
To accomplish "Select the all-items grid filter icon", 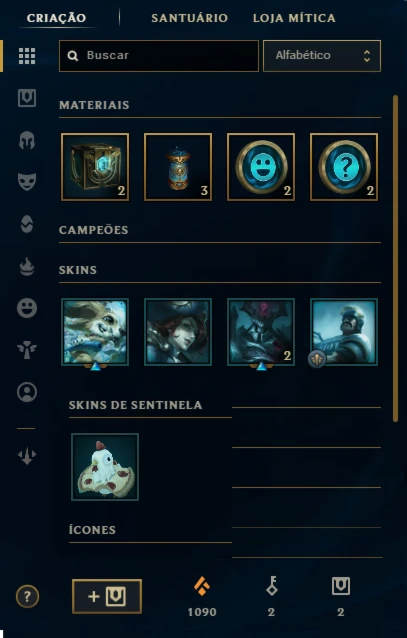I will click(27, 56).
